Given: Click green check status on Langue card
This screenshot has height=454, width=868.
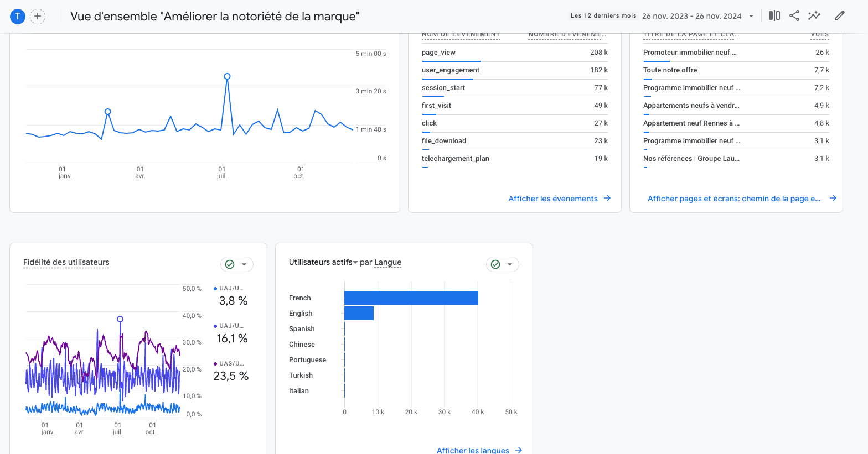Looking at the screenshot, I should tap(495, 264).
